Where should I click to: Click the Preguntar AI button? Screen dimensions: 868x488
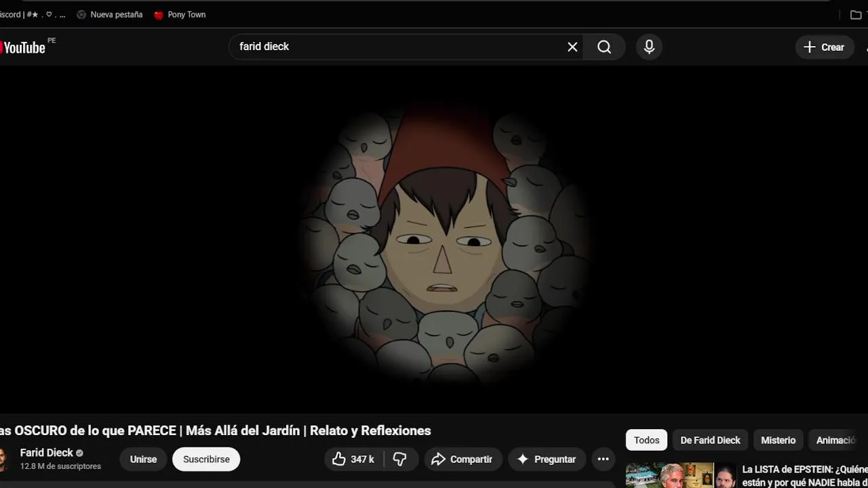click(x=547, y=459)
